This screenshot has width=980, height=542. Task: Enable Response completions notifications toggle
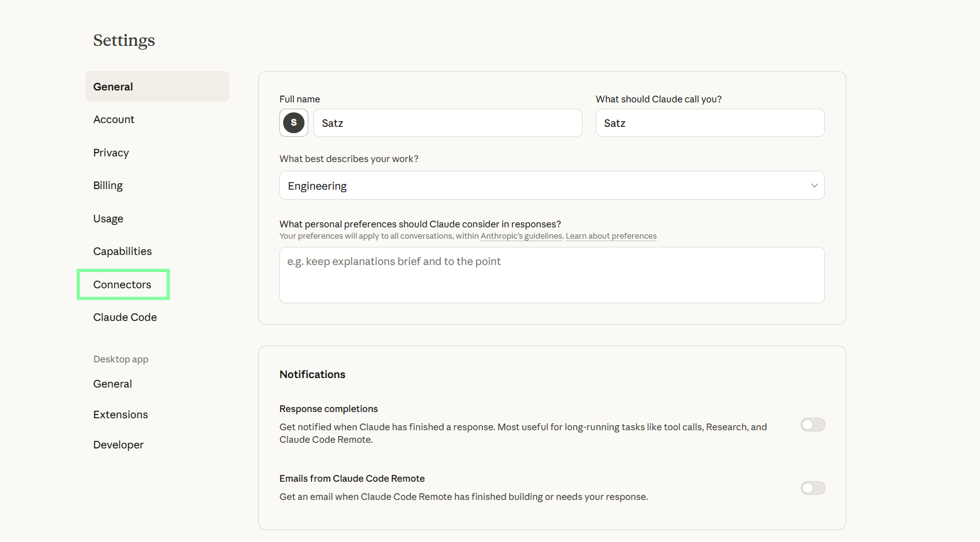tap(812, 425)
